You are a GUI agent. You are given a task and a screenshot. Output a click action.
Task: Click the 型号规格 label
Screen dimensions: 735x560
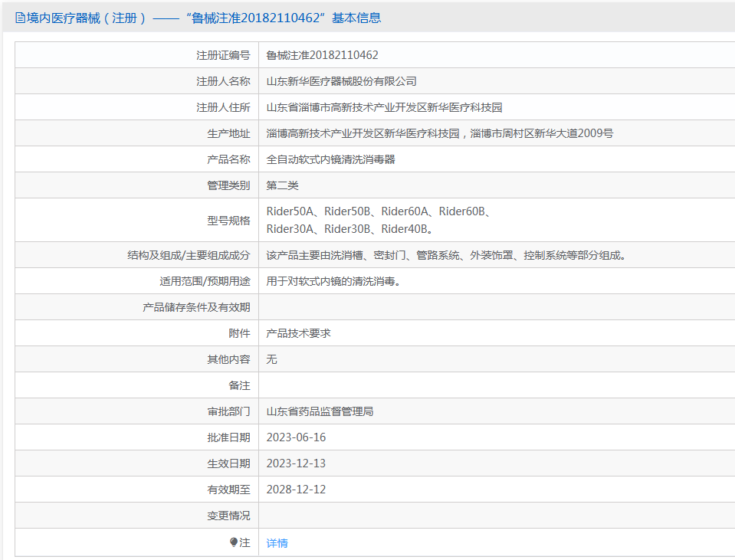(x=228, y=221)
